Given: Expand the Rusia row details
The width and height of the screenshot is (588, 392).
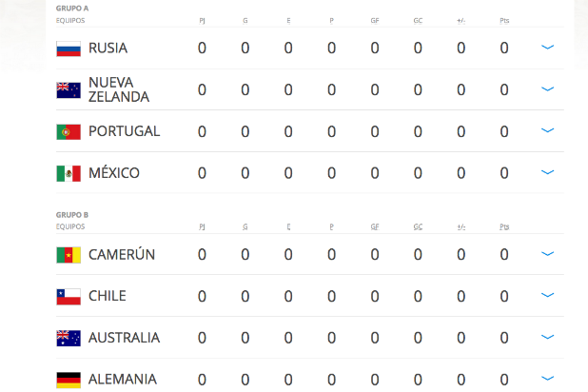Looking at the screenshot, I should click(x=547, y=48).
